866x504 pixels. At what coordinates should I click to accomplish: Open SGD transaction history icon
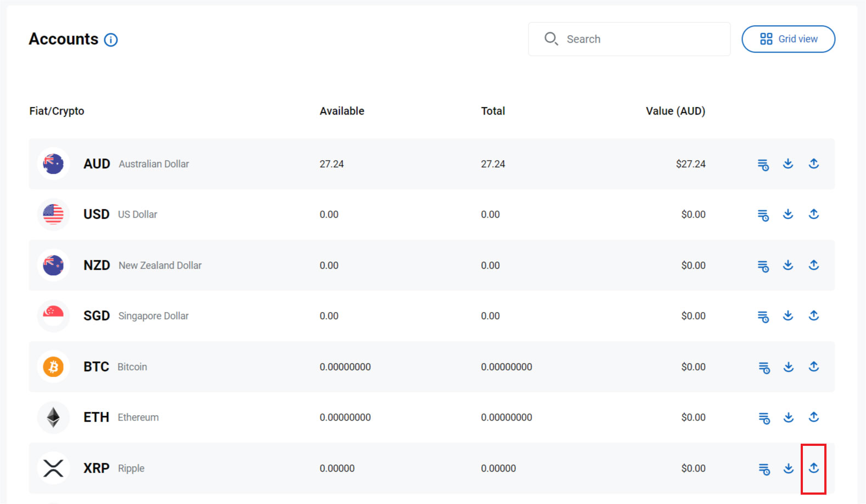(x=763, y=316)
